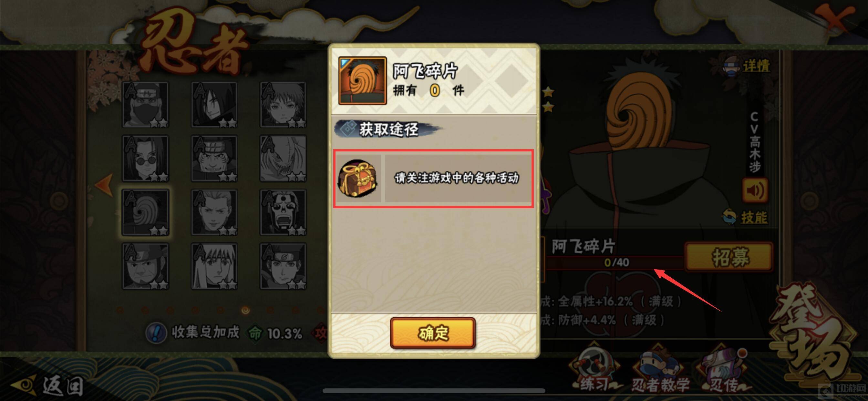The image size is (868, 401).
Task: Click the blue exclamation collection bonus info icon
Action: pyautogui.click(x=156, y=333)
